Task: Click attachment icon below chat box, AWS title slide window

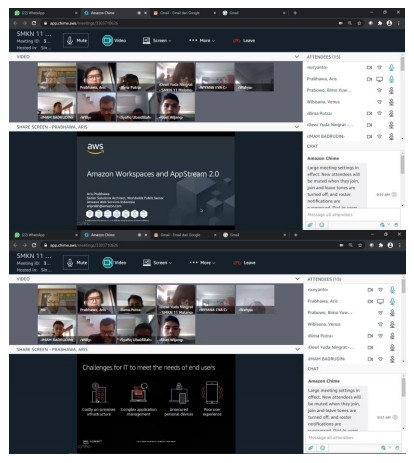Action: pyautogui.click(x=310, y=225)
